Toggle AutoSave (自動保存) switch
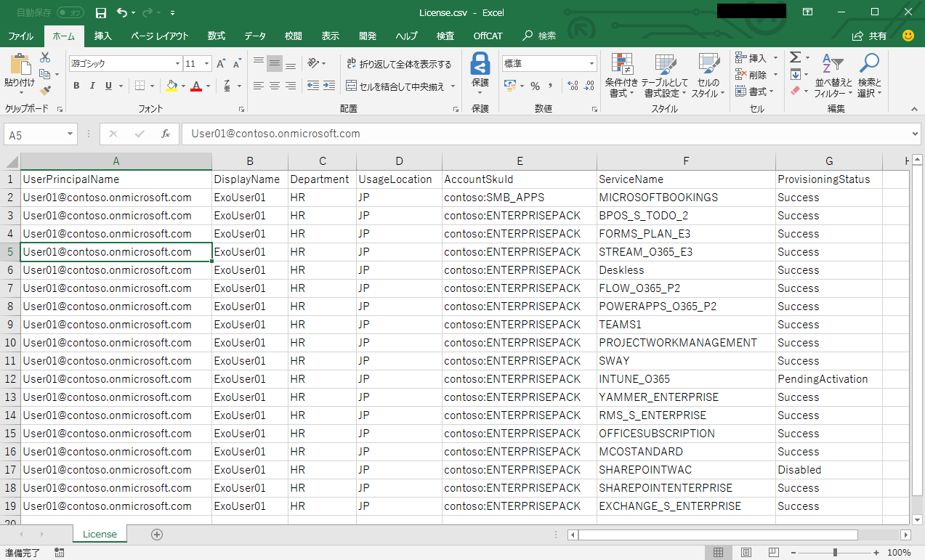 [70, 13]
